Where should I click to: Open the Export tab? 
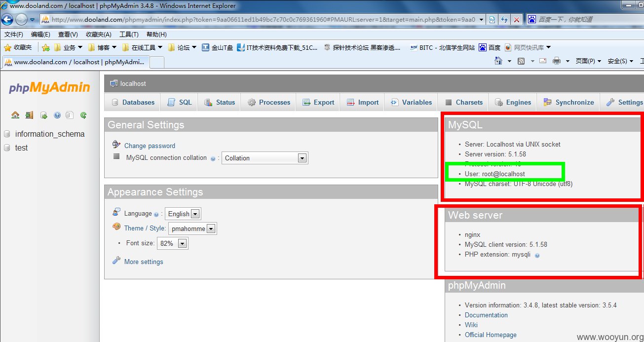(x=318, y=102)
